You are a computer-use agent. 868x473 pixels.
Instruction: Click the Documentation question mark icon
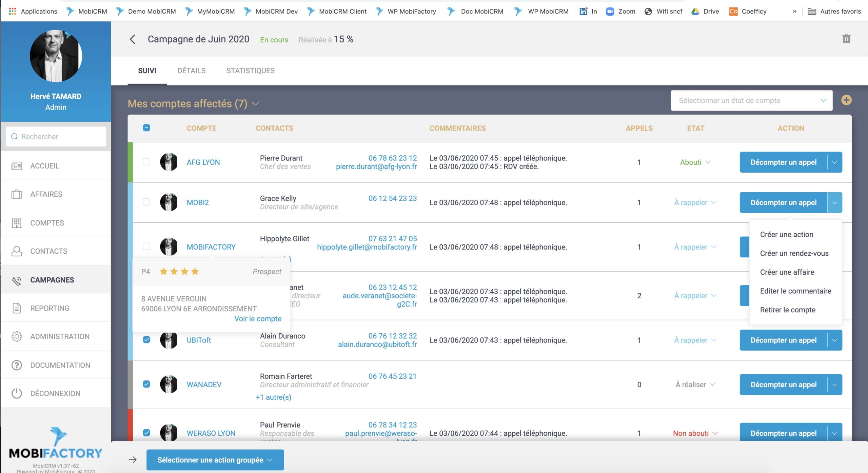[x=17, y=365]
